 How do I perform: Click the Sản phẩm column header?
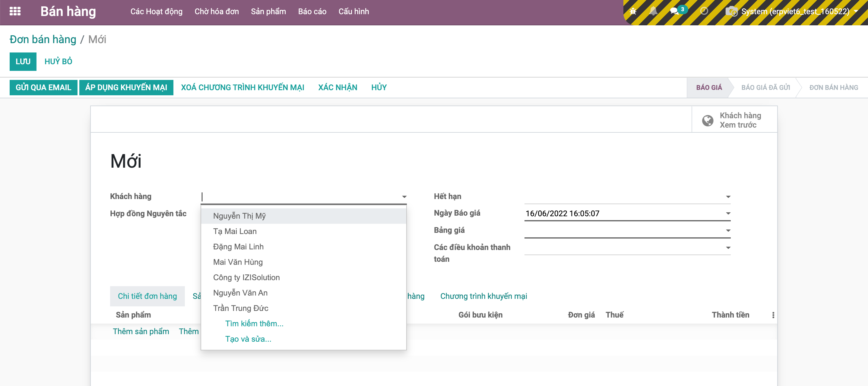click(x=133, y=315)
